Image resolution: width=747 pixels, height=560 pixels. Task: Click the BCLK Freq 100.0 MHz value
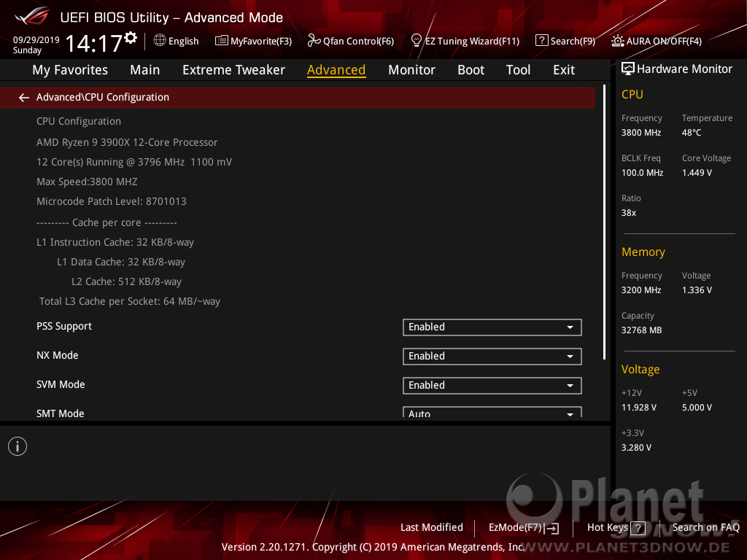(x=642, y=173)
